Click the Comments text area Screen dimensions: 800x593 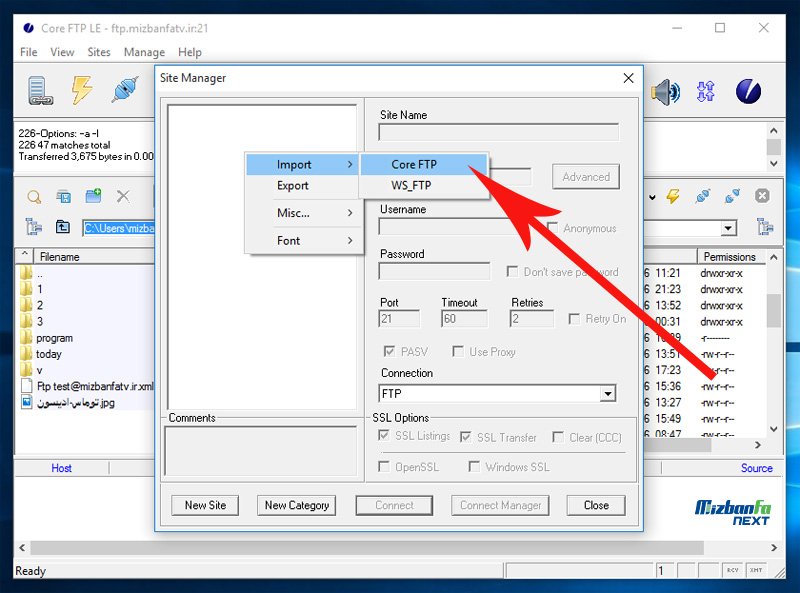click(x=260, y=451)
